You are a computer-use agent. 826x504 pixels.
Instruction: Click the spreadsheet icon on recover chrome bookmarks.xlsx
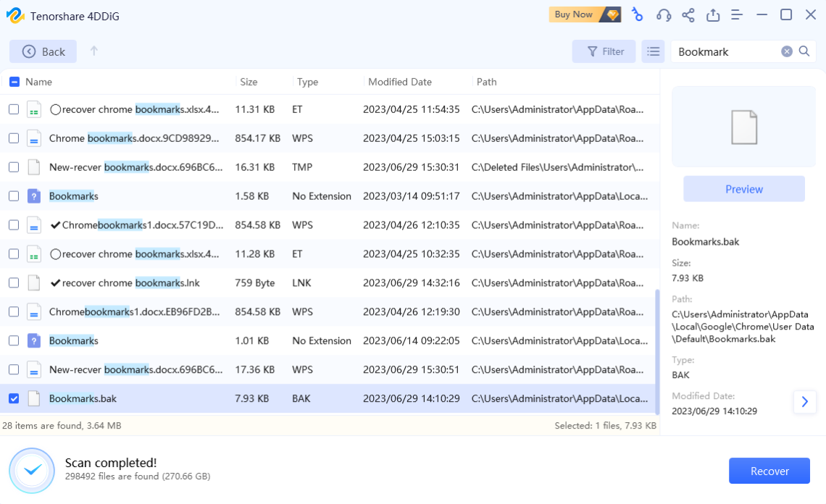[x=33, y=109]
